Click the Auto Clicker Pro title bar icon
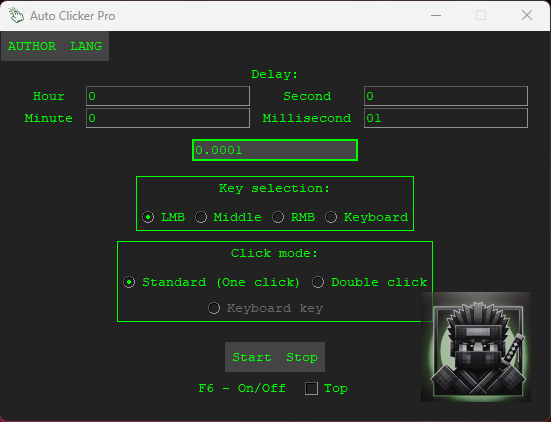 [16, 15]
